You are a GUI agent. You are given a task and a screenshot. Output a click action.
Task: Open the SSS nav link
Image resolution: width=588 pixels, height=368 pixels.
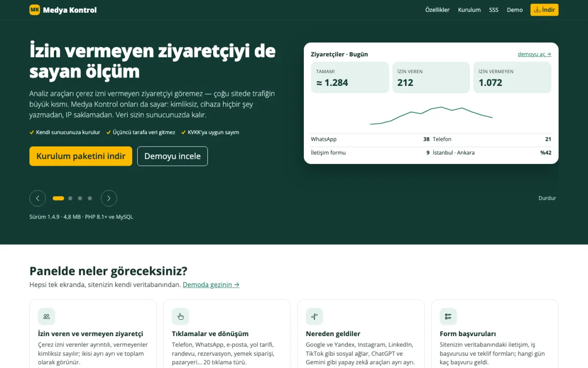pos(493,10)
